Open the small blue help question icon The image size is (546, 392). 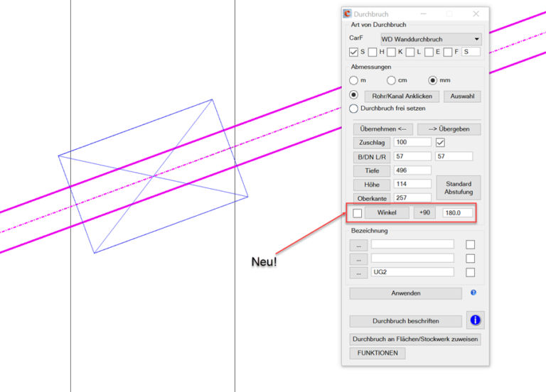pos(473,293)
